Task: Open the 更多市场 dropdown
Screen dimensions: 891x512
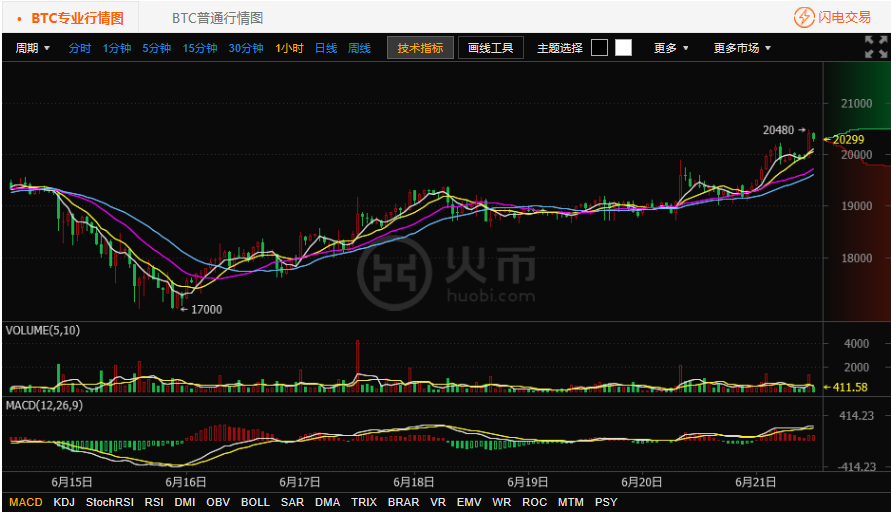Action: (742, 48)
